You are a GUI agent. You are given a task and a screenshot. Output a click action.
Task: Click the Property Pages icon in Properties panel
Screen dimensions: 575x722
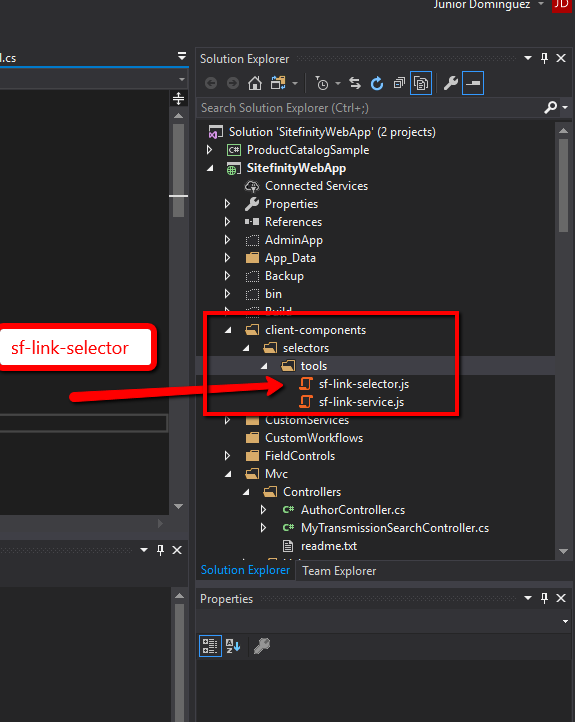pyautogui.click(x=262, y=646)
